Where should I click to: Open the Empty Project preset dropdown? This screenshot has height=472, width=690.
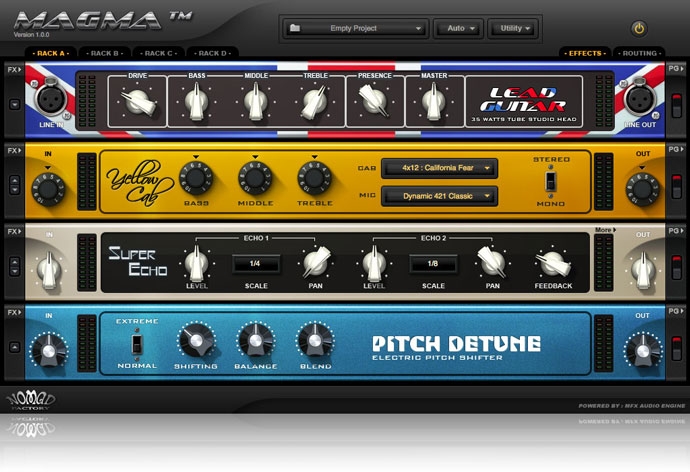tap(356, 29)
